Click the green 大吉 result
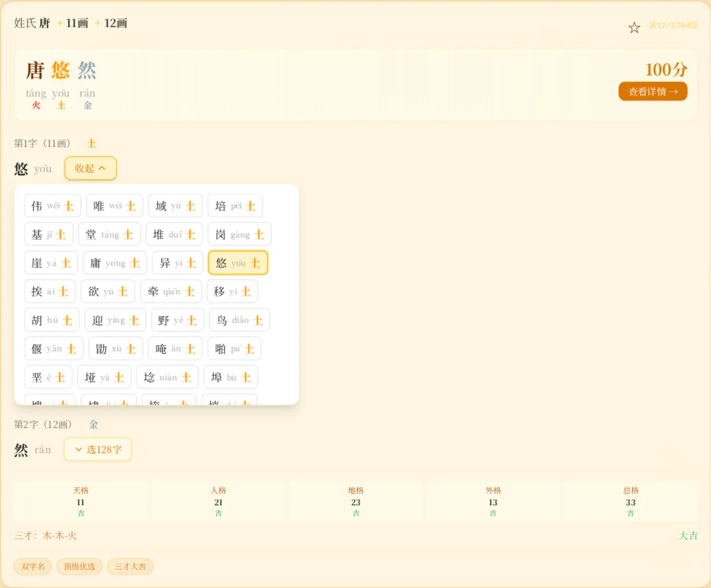 point(688,536)
